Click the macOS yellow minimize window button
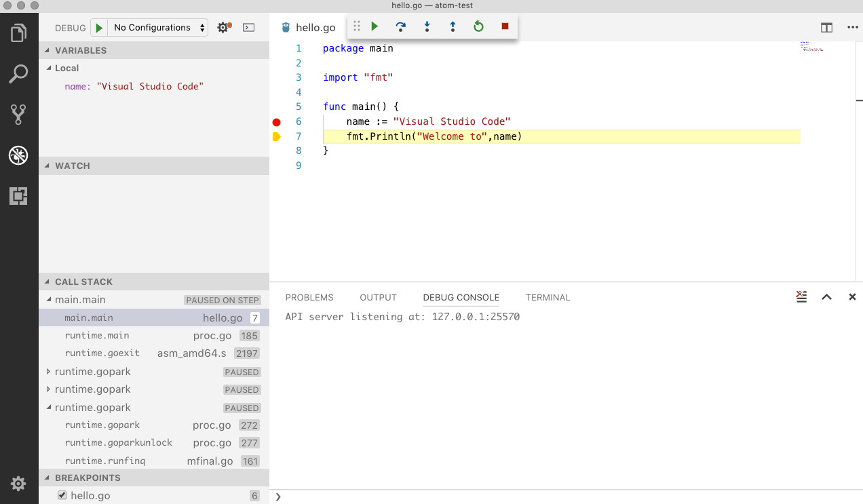This screenshot has height=504, width=863. tap(21, 5)
